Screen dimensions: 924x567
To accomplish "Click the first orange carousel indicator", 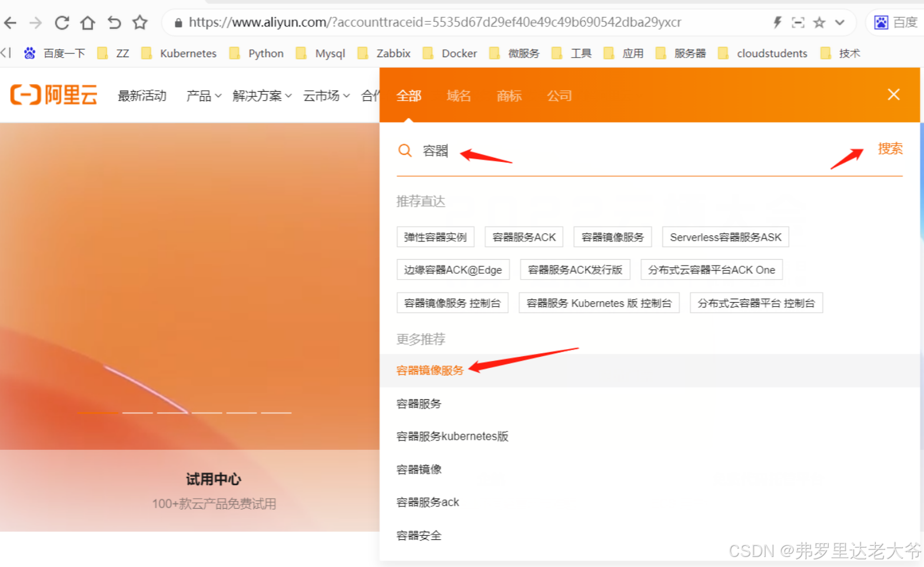I will [98, 413].
